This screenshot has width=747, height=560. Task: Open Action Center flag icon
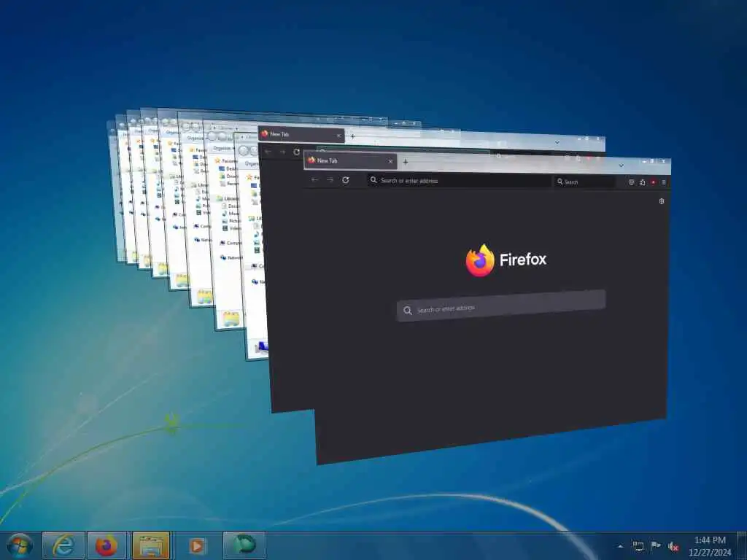click(656, 545)
